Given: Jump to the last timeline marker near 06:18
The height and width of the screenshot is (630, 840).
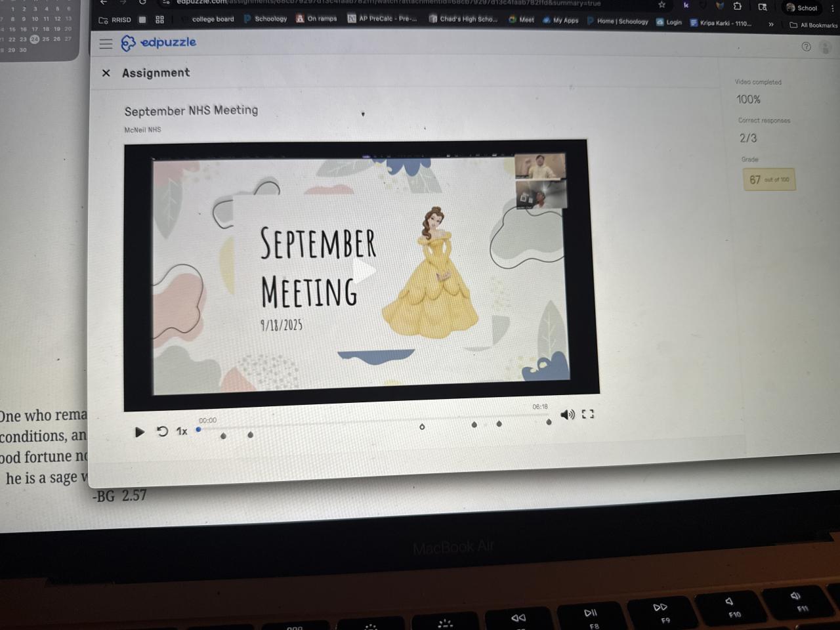Looking at the screenshot, I should tap(549, 422).
